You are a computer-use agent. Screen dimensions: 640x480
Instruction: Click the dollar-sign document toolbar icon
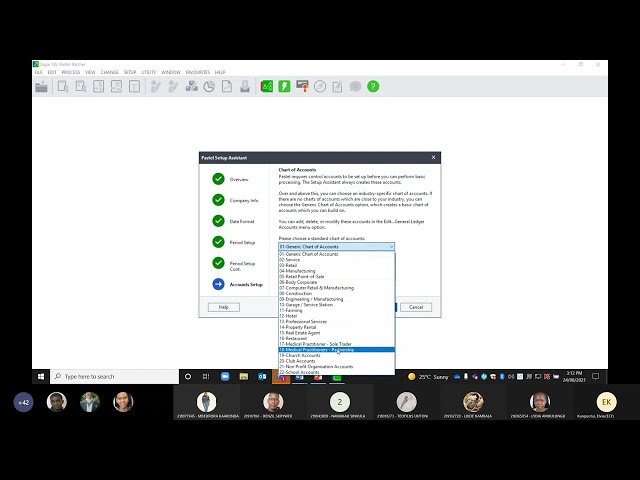click(98, 87)
